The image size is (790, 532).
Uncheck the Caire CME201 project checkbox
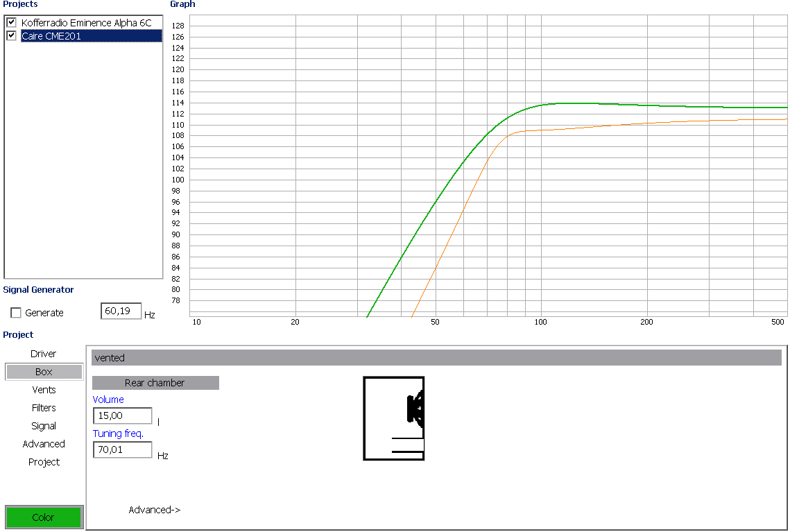coord(11,36)
